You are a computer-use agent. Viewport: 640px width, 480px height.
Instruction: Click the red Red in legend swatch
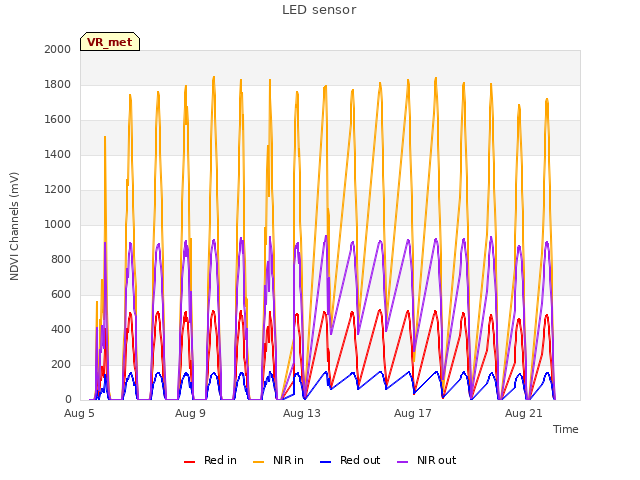tap(189, 462)
